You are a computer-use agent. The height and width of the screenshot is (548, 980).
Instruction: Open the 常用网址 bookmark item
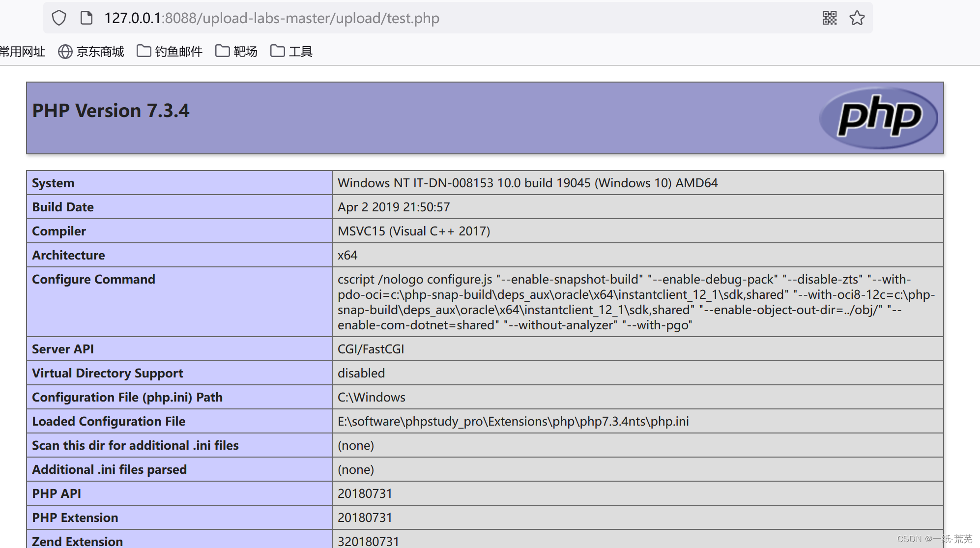tap(22, 52)
